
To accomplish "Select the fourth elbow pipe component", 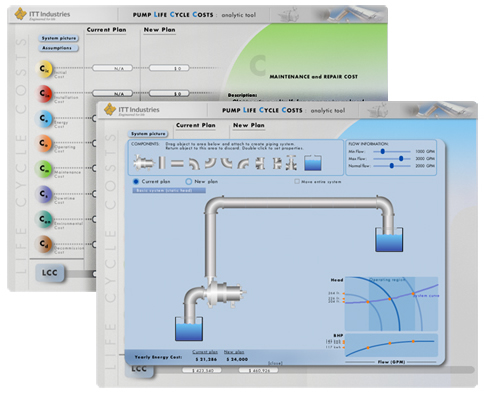I will [x=243, y=163].
